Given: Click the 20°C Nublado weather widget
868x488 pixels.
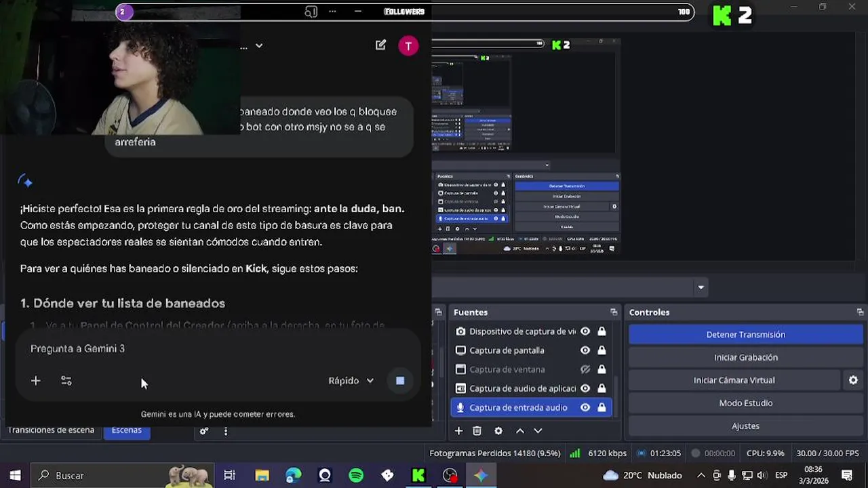Looking at the screenshot, I should 642,475.
